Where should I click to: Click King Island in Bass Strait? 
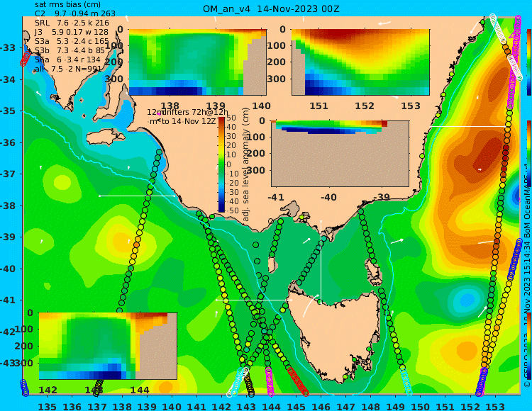[x=272, y=265]
